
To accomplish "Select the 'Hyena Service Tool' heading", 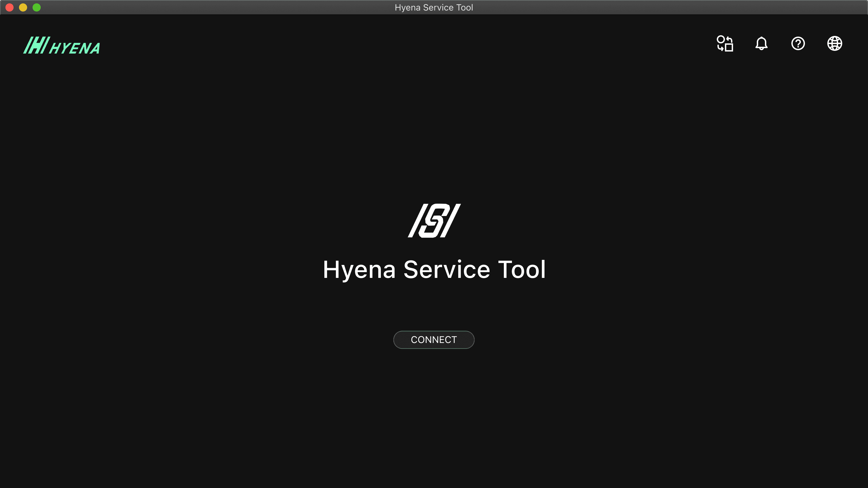I will click(x=434, y=269).
